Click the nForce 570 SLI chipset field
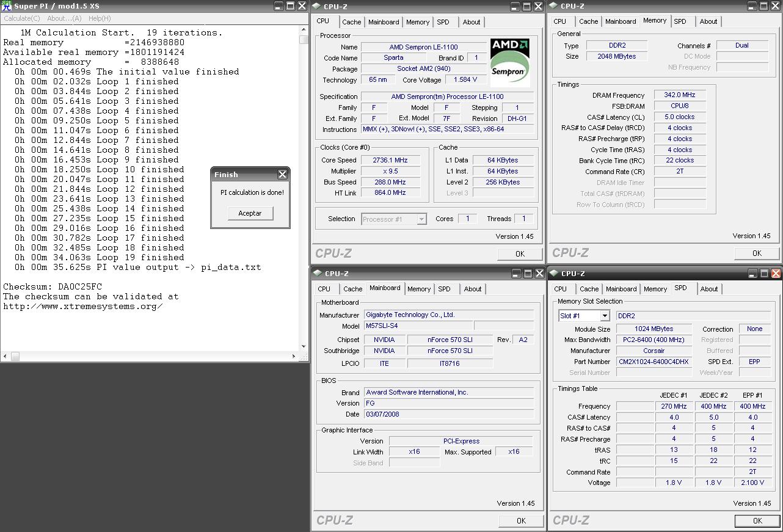Viewport: 783px width, 532px height. (450, 340)
